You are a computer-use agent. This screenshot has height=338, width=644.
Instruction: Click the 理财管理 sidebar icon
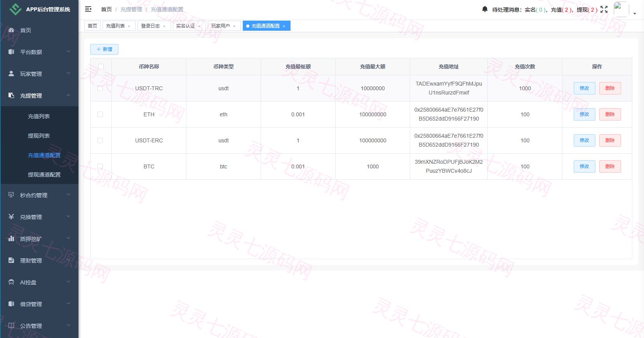pos(11,260)
